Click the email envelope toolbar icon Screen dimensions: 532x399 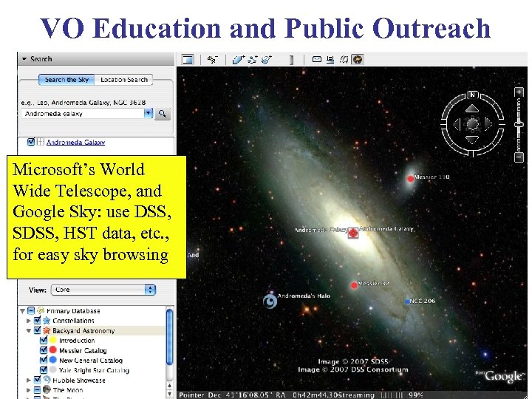317,59
